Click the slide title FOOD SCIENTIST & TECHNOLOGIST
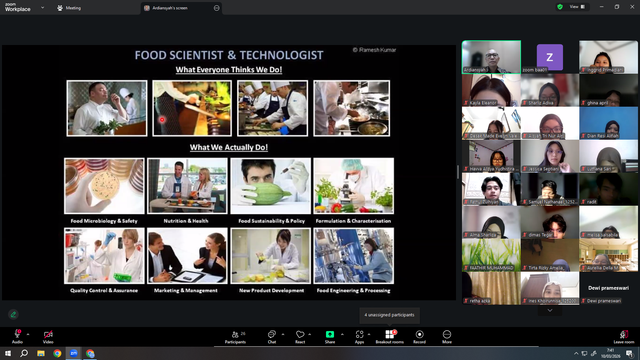The image size is (640, 360). pos(229,55)
